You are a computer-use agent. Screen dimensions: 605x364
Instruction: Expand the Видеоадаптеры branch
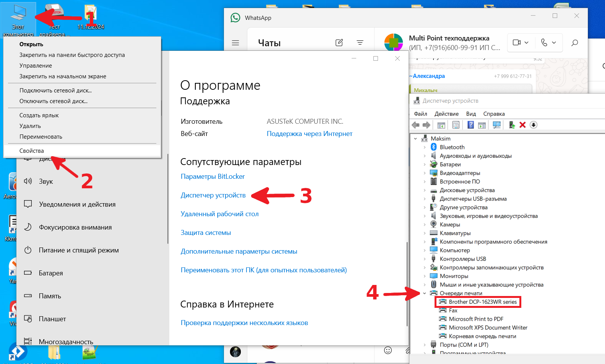424,173
